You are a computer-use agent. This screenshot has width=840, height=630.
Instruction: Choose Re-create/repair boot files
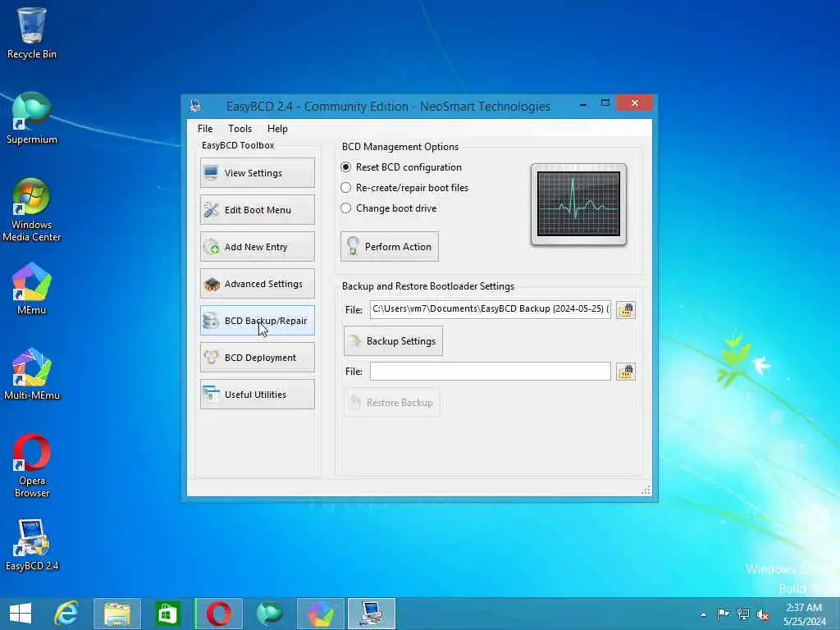click(x=404, y=188)
